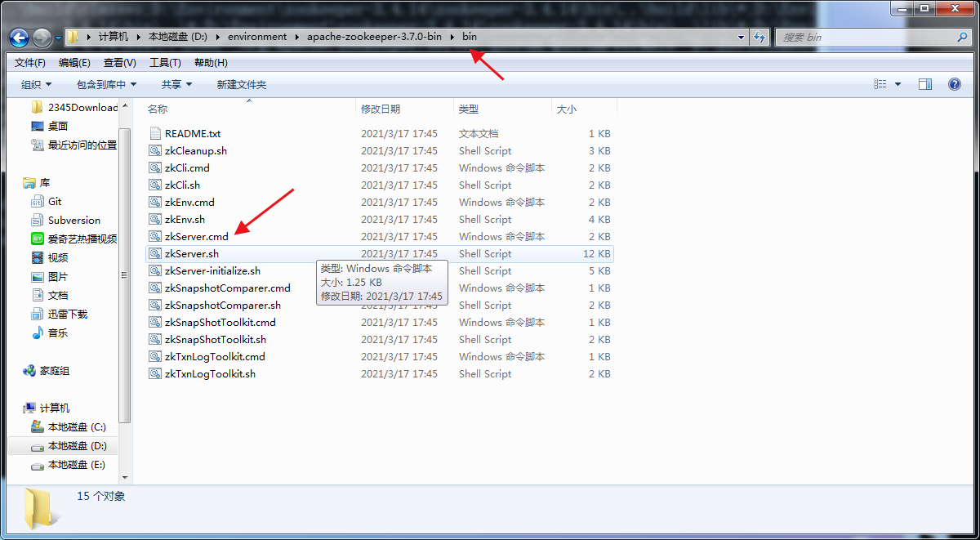980x540 pixels.
Task: Open the view options dropdown arrow
Action: point(898,84)
